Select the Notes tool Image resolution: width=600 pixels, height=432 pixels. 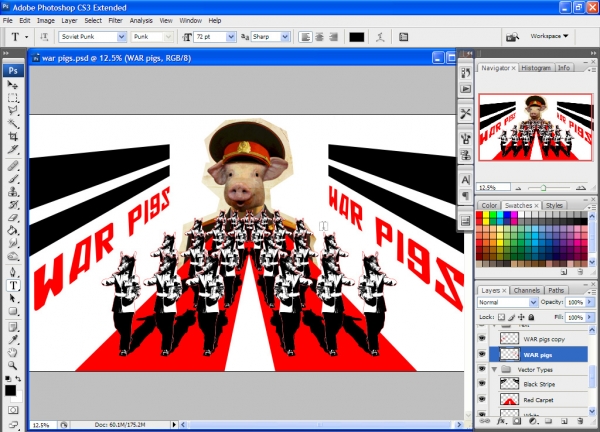(x=13, y=327)
